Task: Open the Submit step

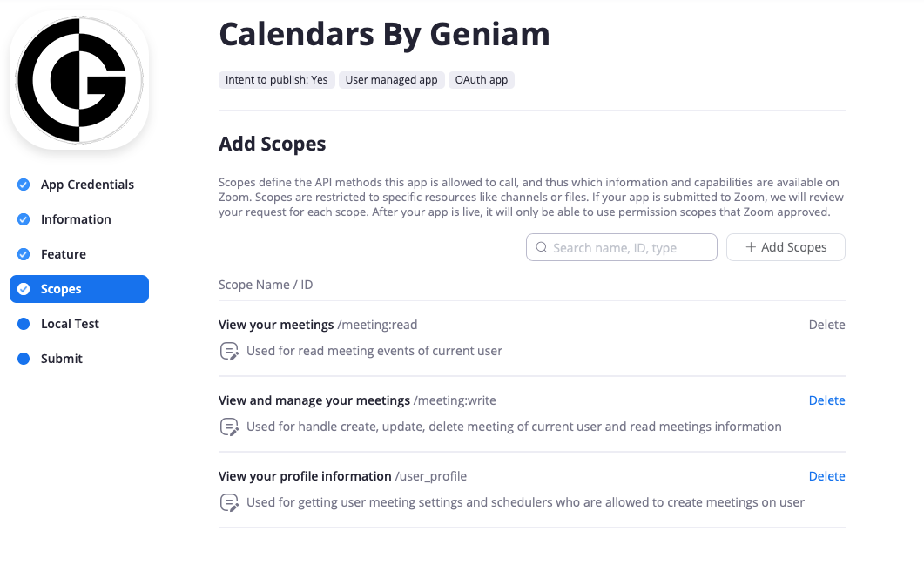Action: 62,359
